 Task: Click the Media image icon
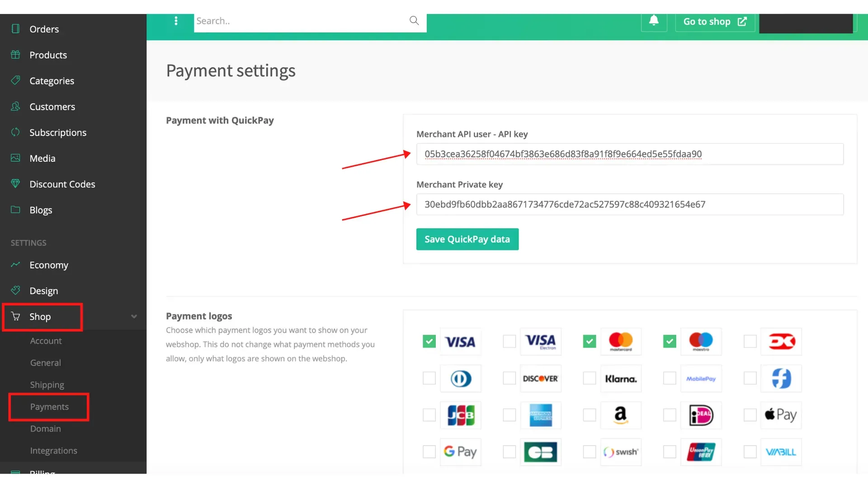(15, 158)
